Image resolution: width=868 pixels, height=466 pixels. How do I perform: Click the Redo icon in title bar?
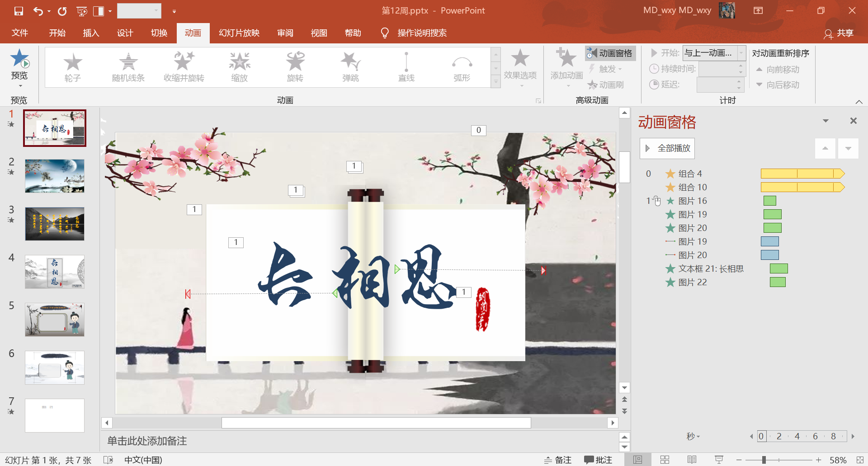click(x=62, y=11)
